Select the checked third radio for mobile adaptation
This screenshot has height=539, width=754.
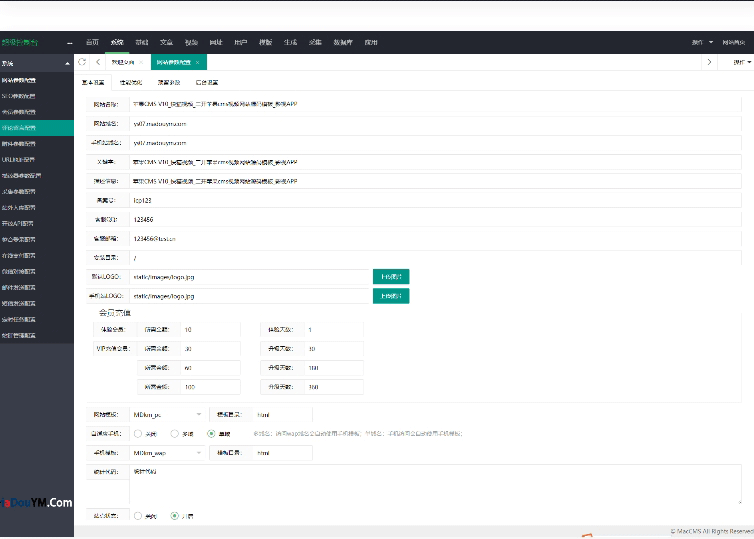pyautogui.click(x=211, y=434)
